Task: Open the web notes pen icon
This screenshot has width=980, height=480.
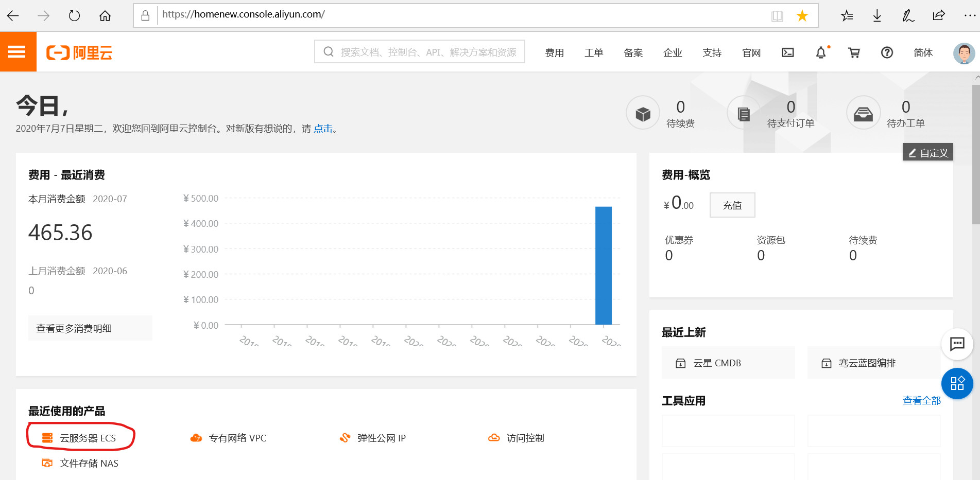Action: tap(908, 16)
